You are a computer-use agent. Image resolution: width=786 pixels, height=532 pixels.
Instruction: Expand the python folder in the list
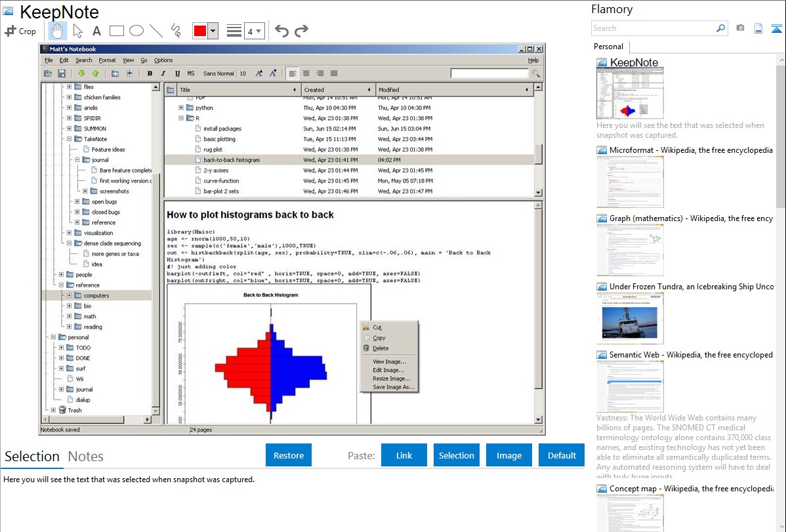click(181, 108)
